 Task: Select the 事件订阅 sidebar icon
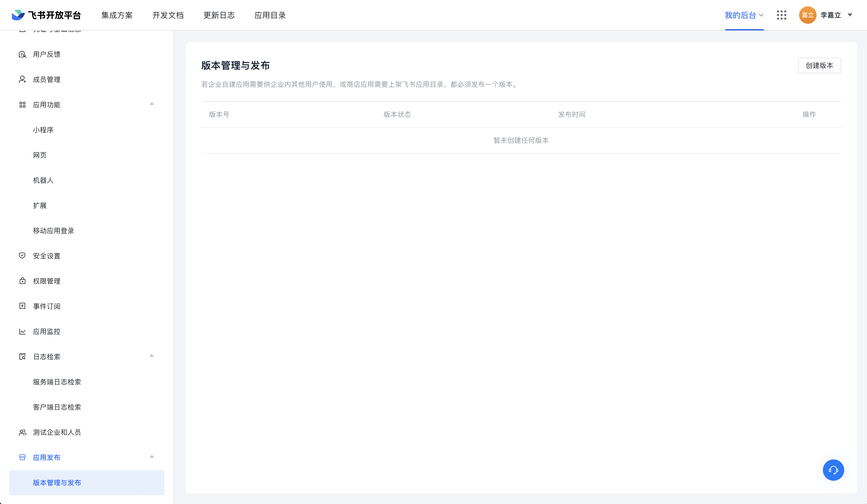22,306
